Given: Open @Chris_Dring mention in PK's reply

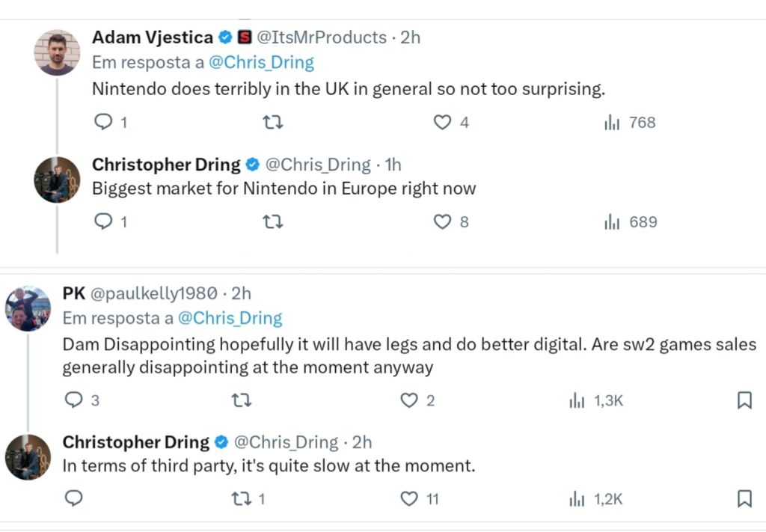Looking at the screenshot, I should click(x=230, y=318).
